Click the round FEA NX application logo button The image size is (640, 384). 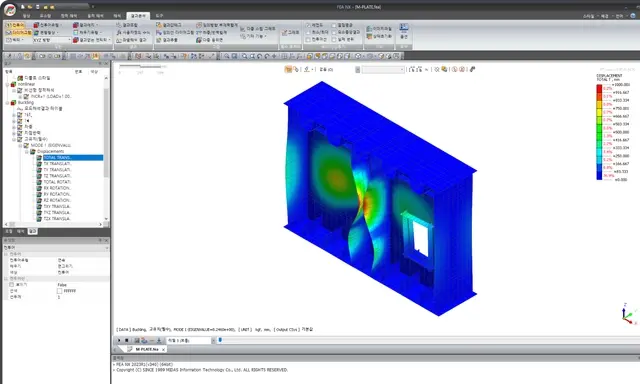click(9, 9)
